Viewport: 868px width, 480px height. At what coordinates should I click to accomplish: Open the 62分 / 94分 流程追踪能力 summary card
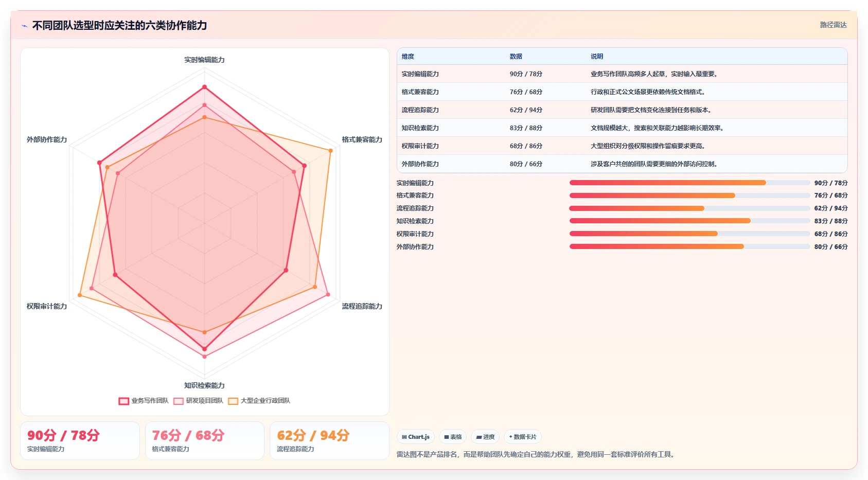330,441
